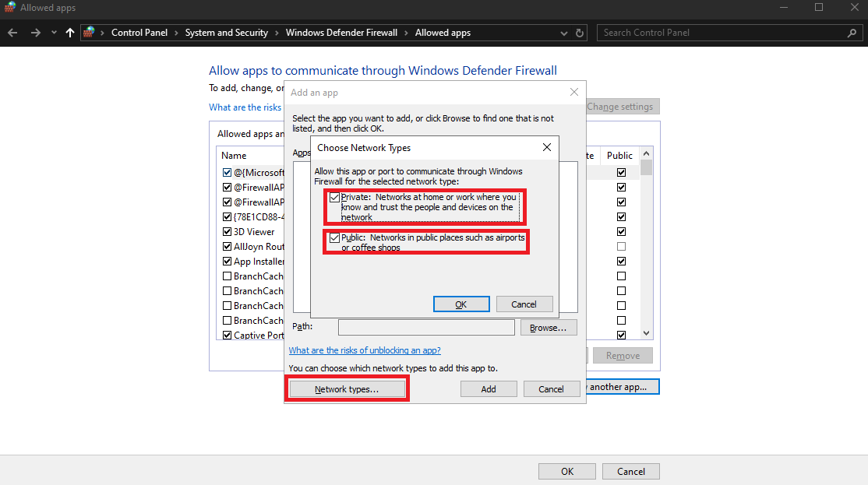868x485 pixels.
Task: Uncheck the Private networks option
Action: click(335, 197)
